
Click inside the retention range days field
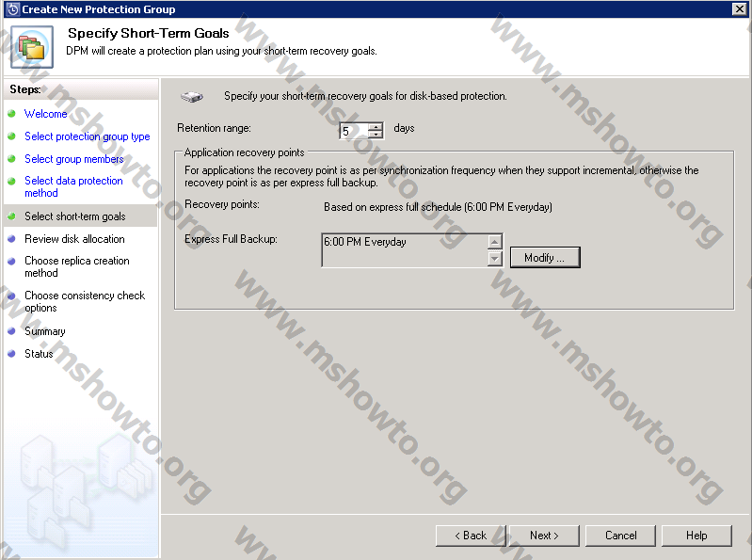(x=353, y=132)
